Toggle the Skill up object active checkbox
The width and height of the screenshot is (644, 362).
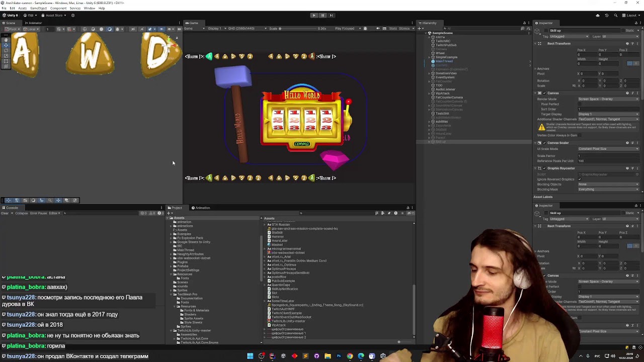coord(546,31)
